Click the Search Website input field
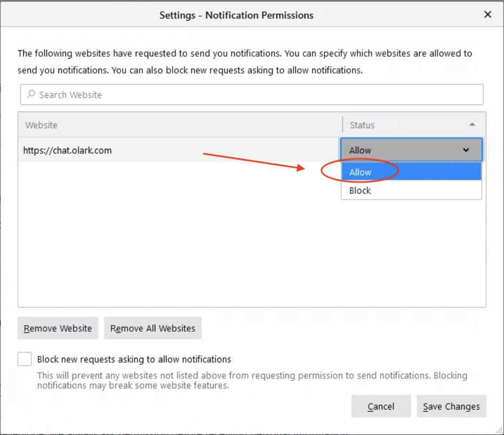Screen dimensions: 504x435 click(260, 95)
